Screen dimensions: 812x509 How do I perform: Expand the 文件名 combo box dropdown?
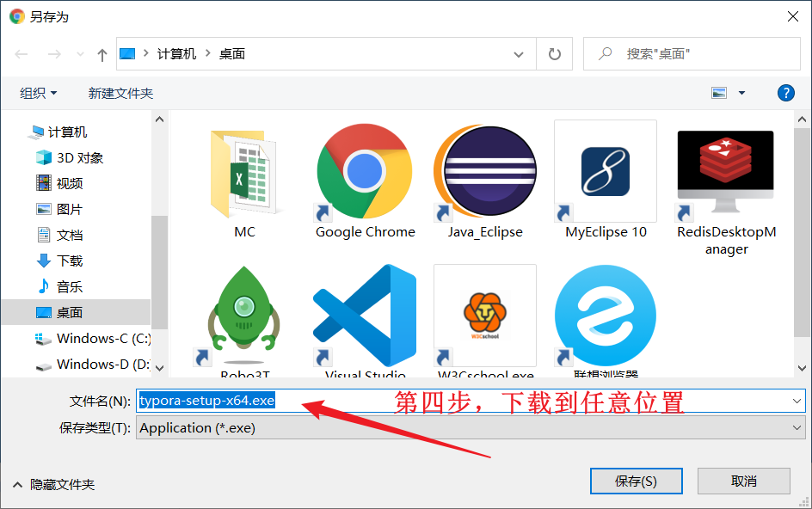[x=796, y=401]
